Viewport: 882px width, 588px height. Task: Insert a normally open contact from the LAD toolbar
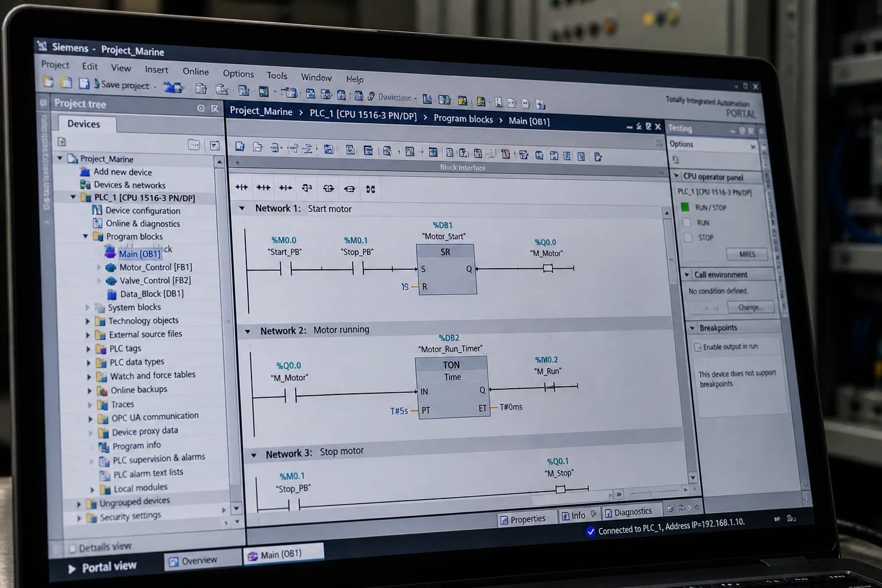point(242,187)
